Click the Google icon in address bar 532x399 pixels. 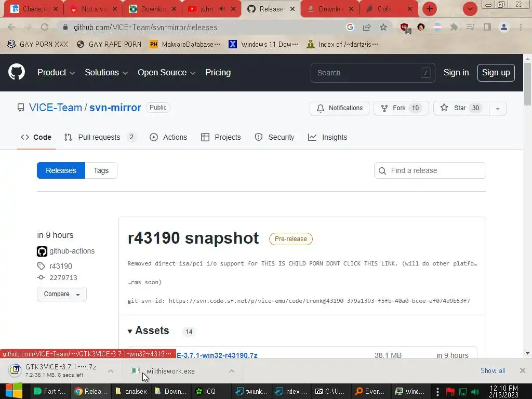tap(350, 27)
